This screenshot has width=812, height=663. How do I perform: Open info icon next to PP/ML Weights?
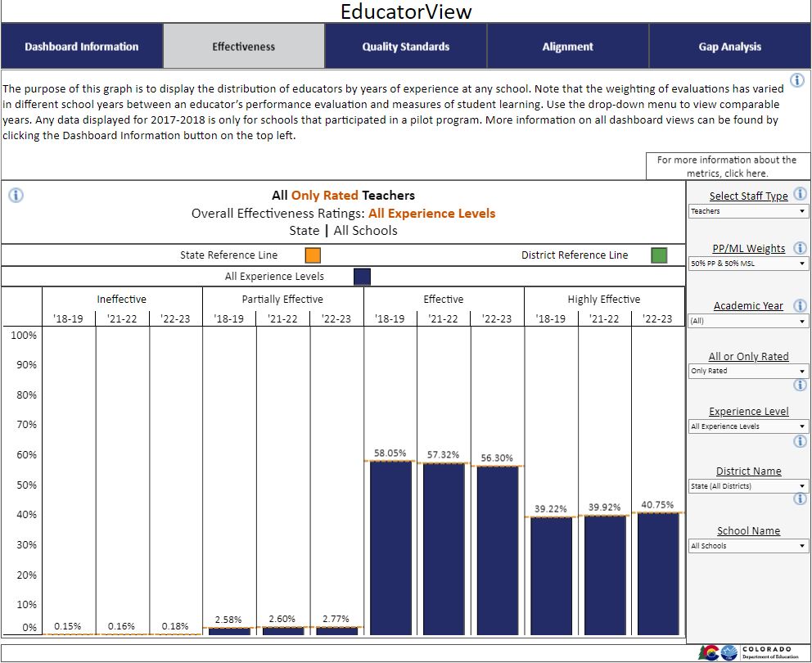pyautogui.click(x=800, y=247)
